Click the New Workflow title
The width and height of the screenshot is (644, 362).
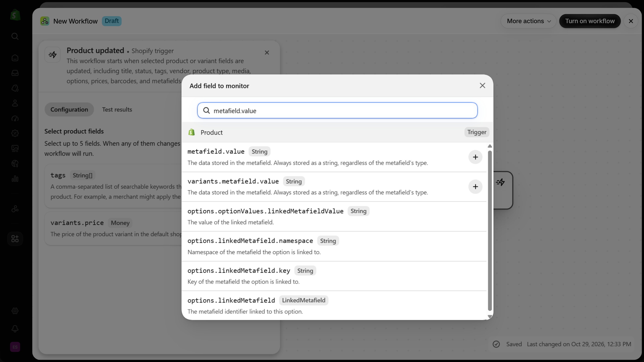click(x=75, y=21)
